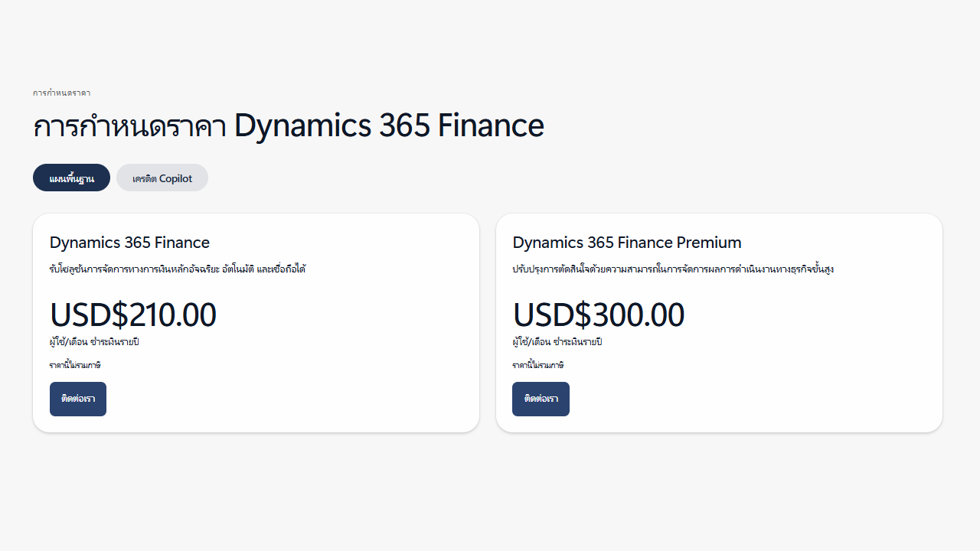Select the USD$210.00 price text
The width and height of the screenshot is (980, 551).
[132, 314]
